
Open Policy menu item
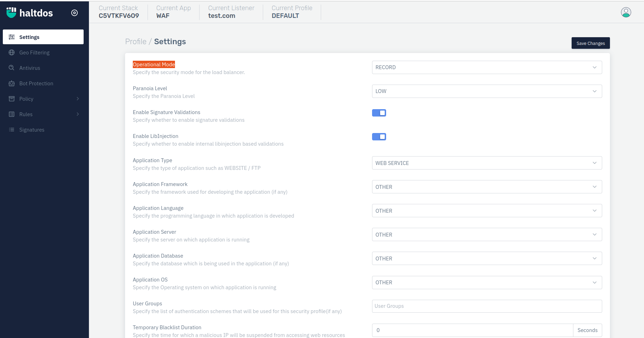pos(43,99)
